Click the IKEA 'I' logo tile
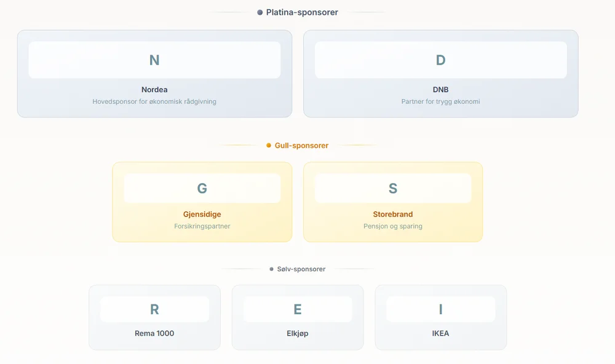615x364 pixels. (x=440, y=309)
